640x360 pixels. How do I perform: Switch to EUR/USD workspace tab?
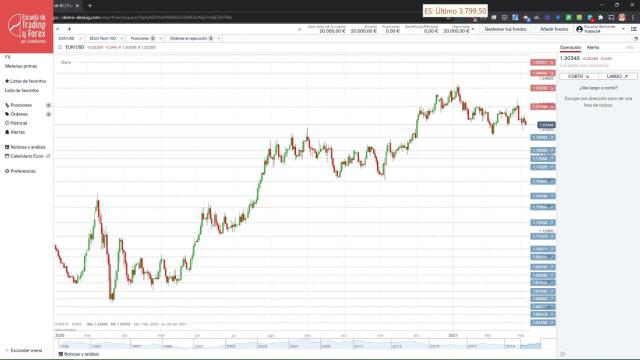(67, 38)
